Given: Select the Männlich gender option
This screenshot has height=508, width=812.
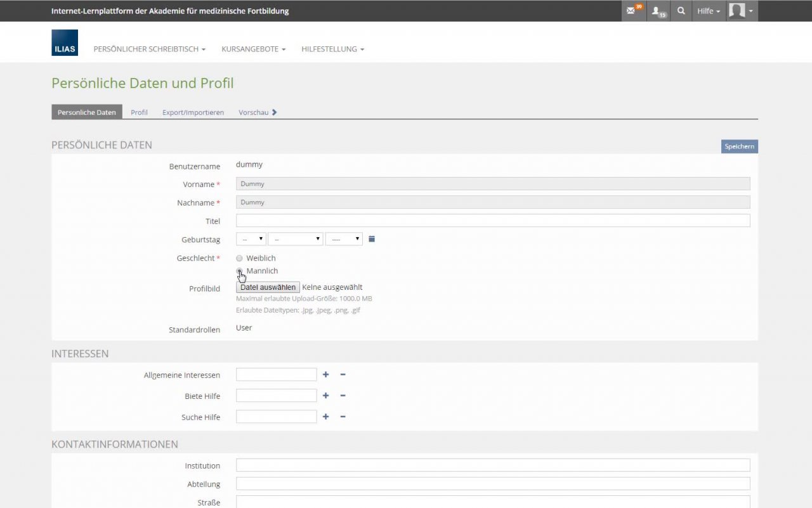Looking at the screenshot, I should (239, 271).
